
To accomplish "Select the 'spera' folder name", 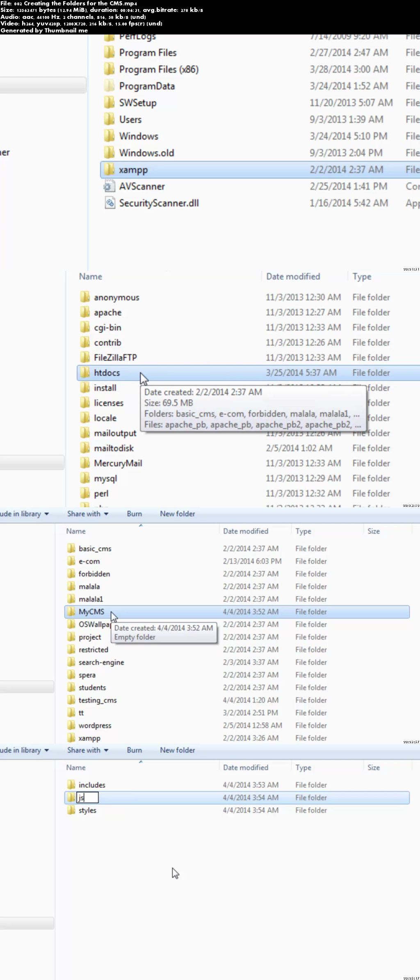I will click(87, 675).
